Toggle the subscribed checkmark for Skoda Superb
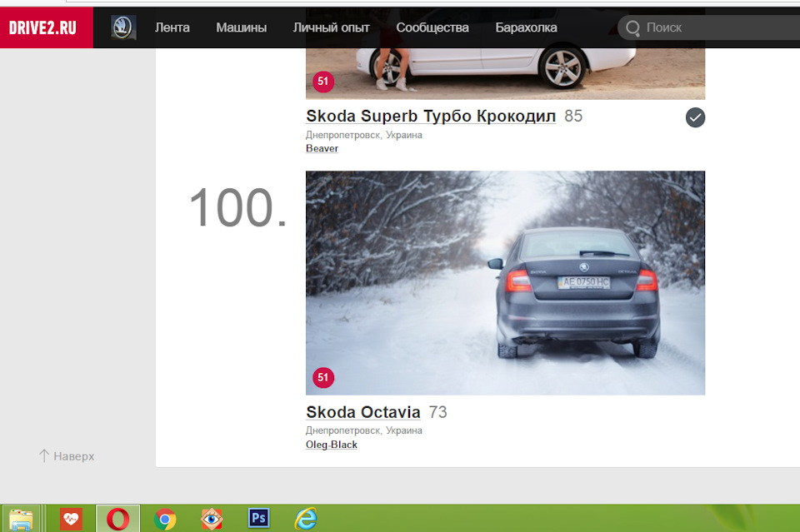Viewport: 800px width, 532px height. [x=695, y=117]
